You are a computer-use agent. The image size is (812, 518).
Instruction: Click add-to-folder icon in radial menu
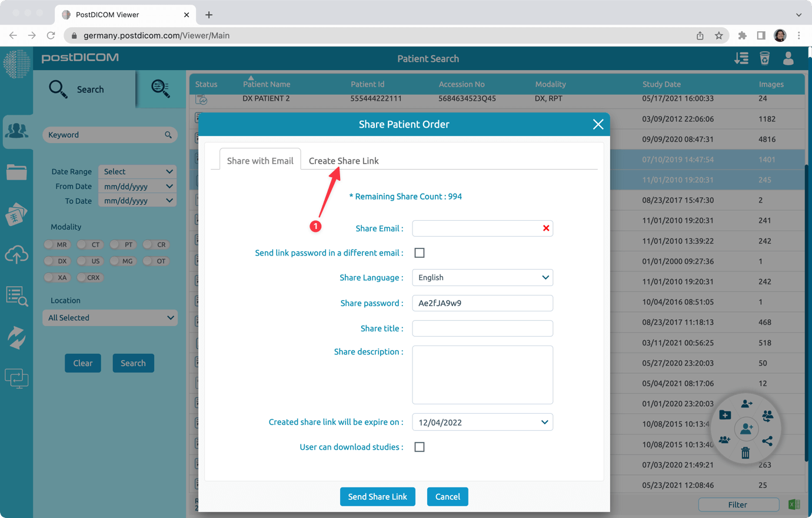click(x=725, y=415)
